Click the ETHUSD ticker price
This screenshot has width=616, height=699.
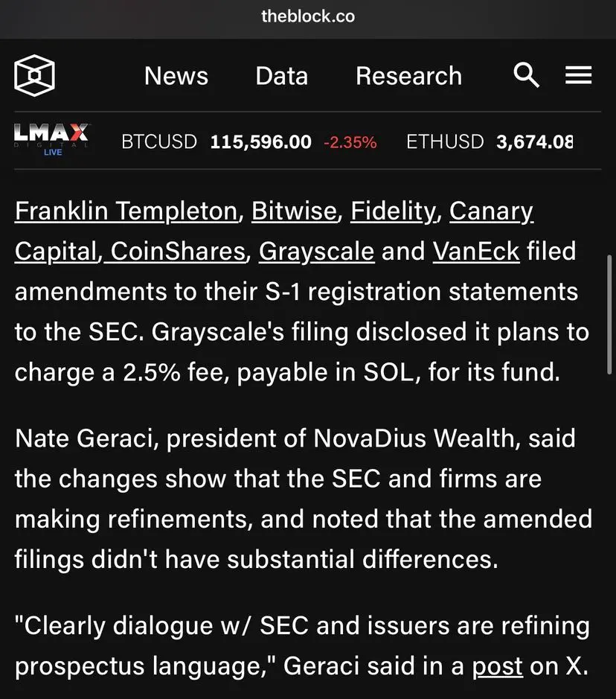click(x=534, y=142)
